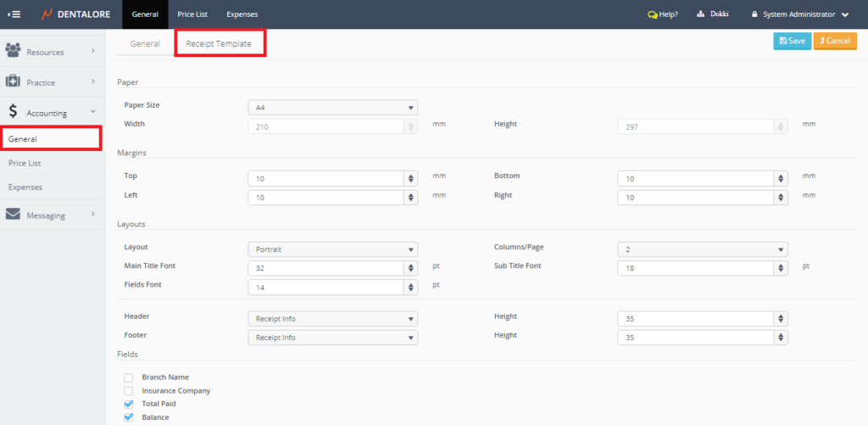The image size is (868, 425).
Task: Click the sidebar collapse hamburger icon
Action: tap(14, 14)
